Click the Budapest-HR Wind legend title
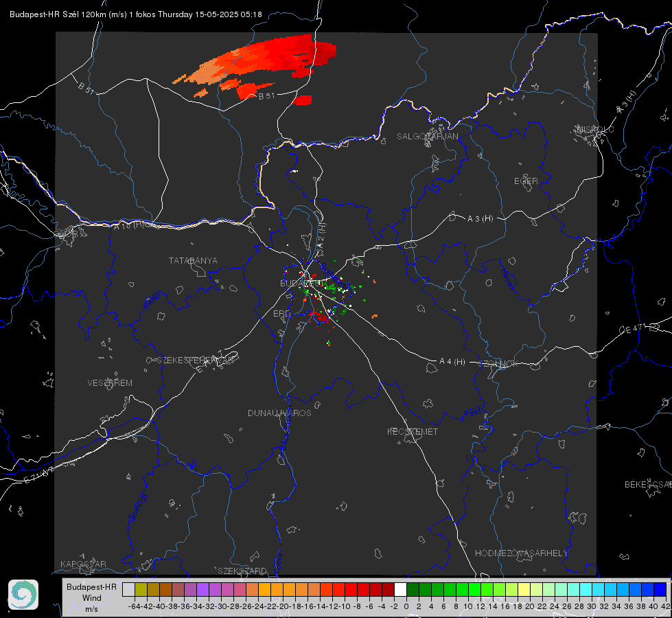Viewport: 672px width, 618px height. coord(92,597)
